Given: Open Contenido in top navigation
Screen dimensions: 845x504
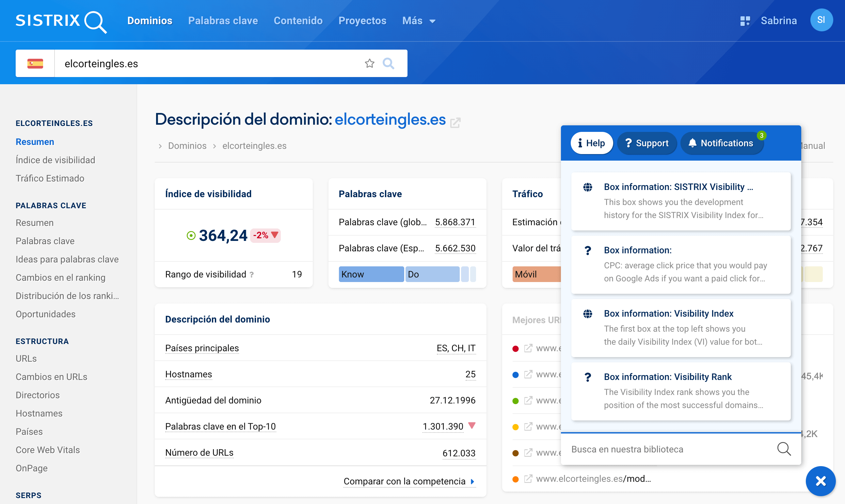Looking at the screenshot, I should pyautogui.click(x=298, y=21).
